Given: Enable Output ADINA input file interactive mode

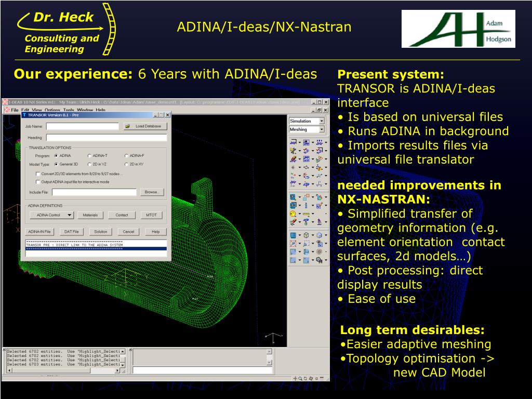Looking at the screenshot, I should (x=38, y=182).
